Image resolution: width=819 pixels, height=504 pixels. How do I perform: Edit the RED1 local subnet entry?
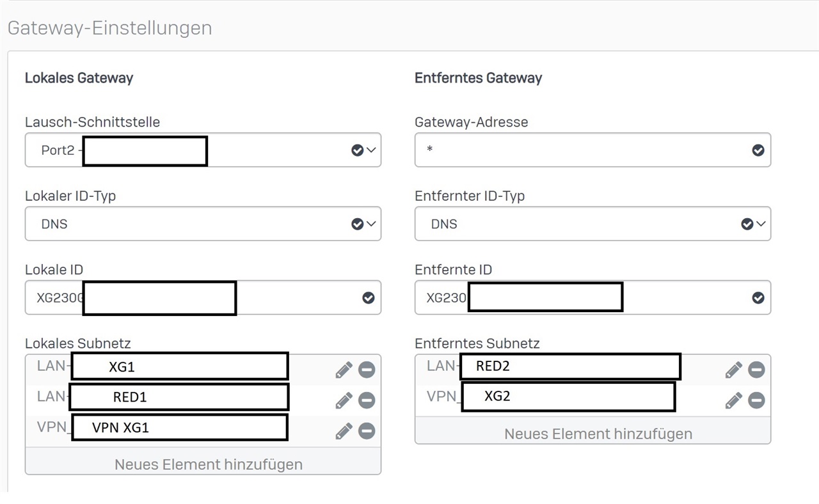pyautogui.click(x=344, y=400)
